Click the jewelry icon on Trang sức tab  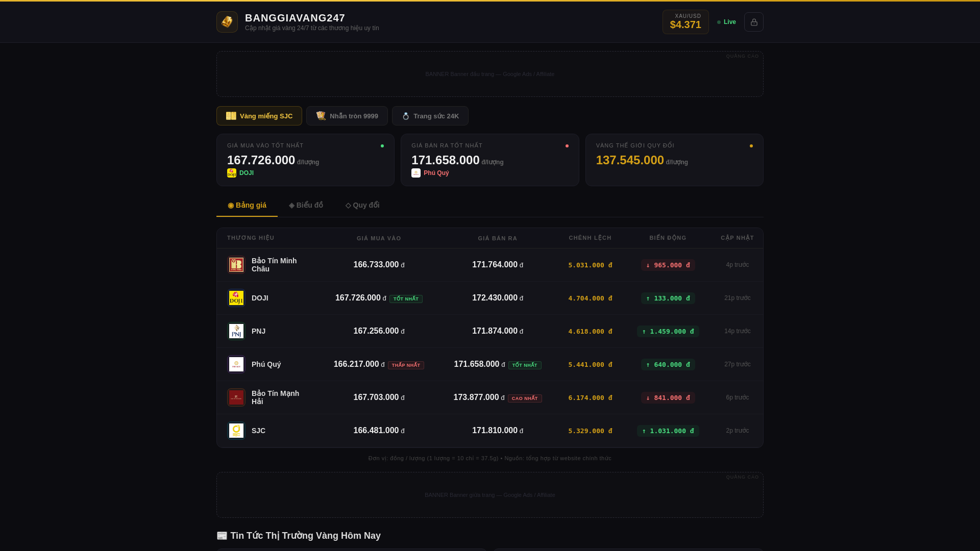[406, 116]
